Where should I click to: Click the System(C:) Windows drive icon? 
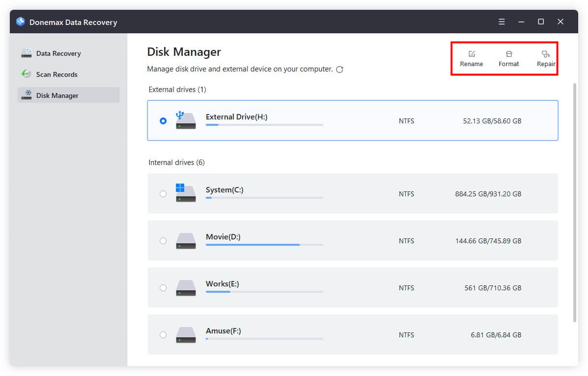(186, 193)
